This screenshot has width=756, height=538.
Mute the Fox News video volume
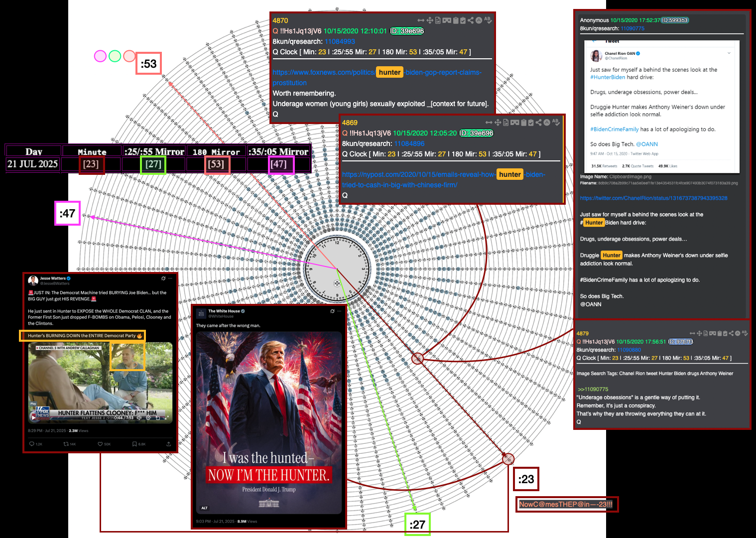pyautogui.click(x=139, y=418)
